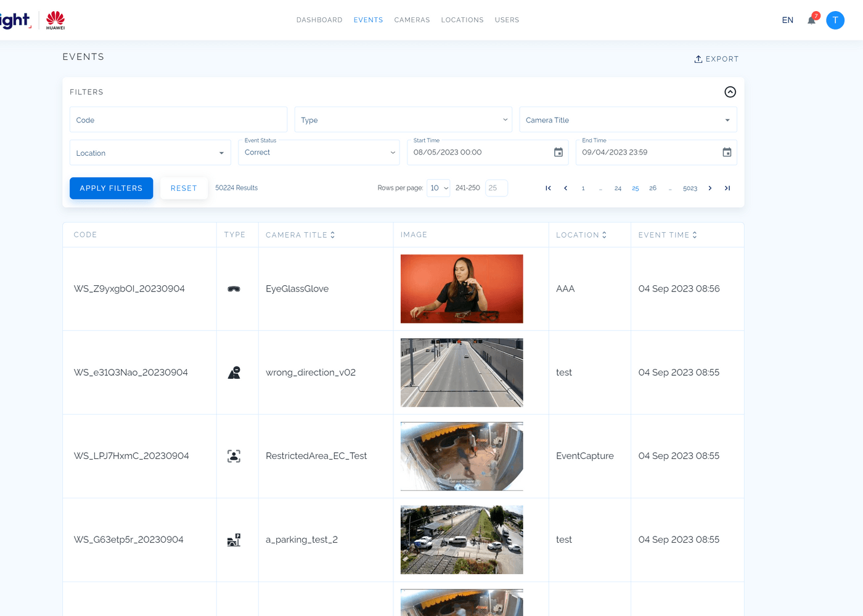The height and width of the screenshot is (616, 863).
Task: Open the EyeGlassGlove event image
Action: tap(462, 289)
